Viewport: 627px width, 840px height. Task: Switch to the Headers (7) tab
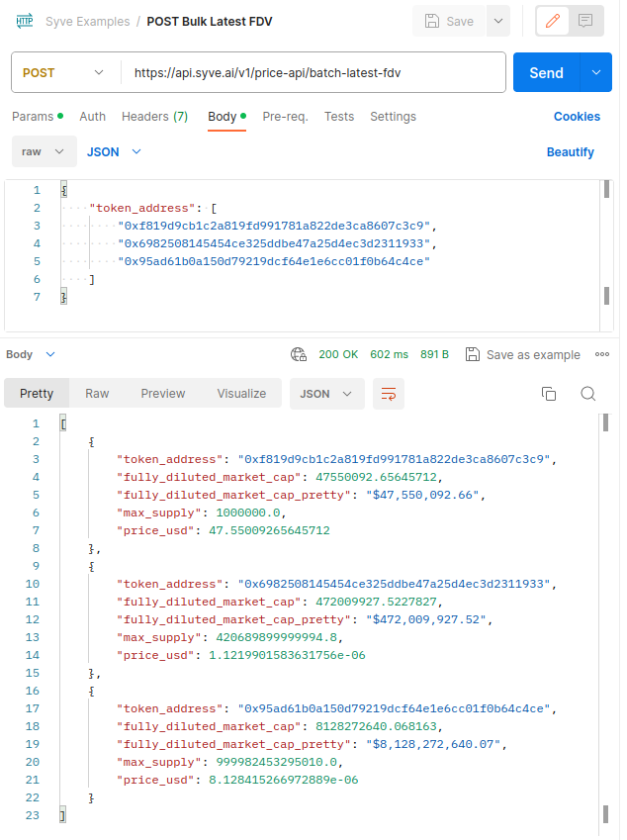(x=154, y=116)
